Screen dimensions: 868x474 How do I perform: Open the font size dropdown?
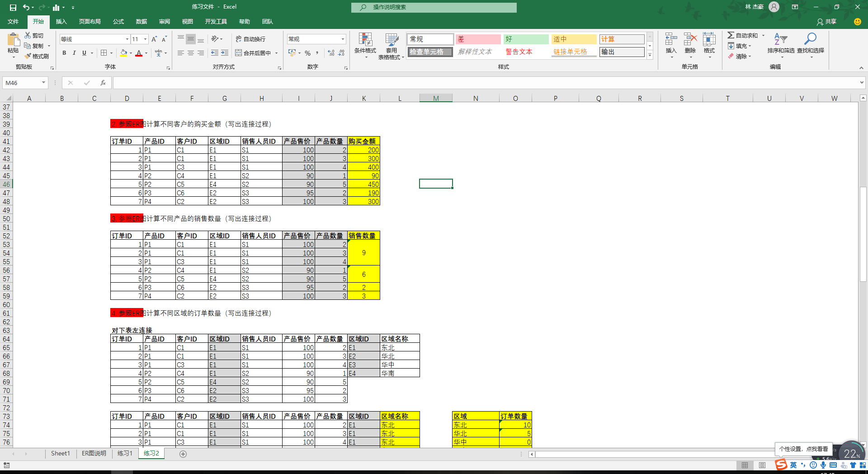(145, 39)
